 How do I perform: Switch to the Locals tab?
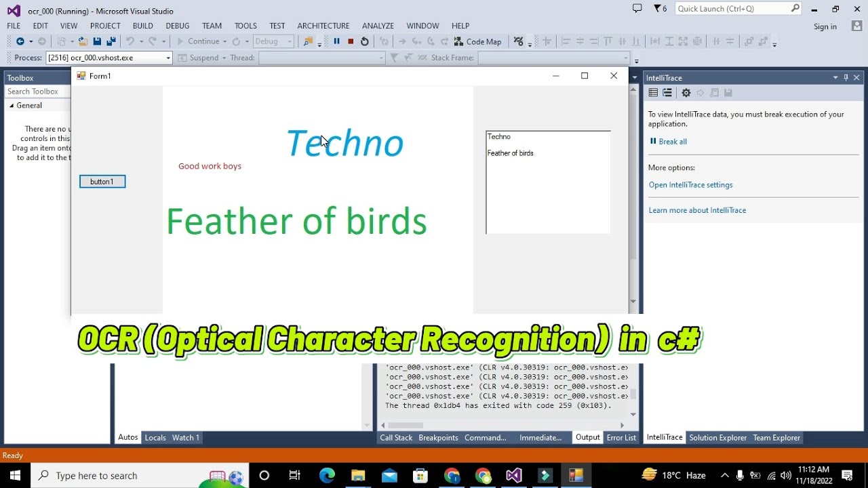[x=155, y=438]
